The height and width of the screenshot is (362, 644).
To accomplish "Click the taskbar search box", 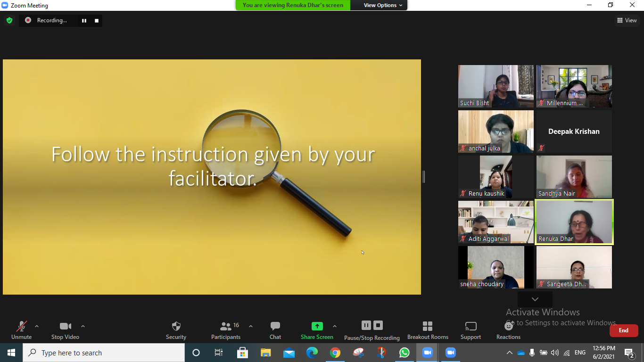I will 104,353.
